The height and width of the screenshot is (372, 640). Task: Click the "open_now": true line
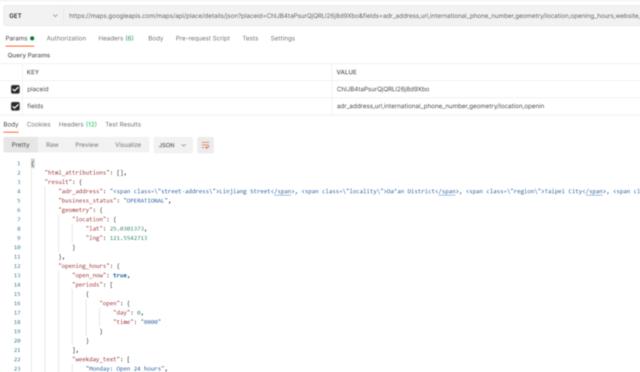point(101,276)
